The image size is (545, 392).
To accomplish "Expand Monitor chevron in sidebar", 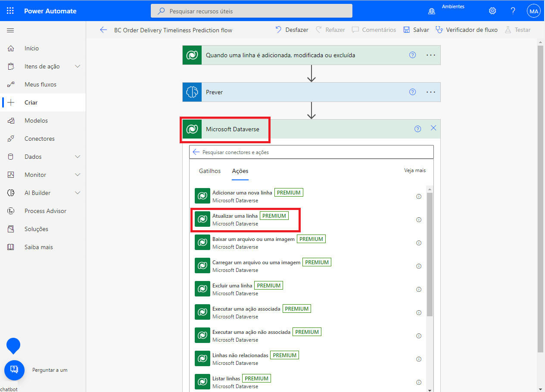I will 78,175.
